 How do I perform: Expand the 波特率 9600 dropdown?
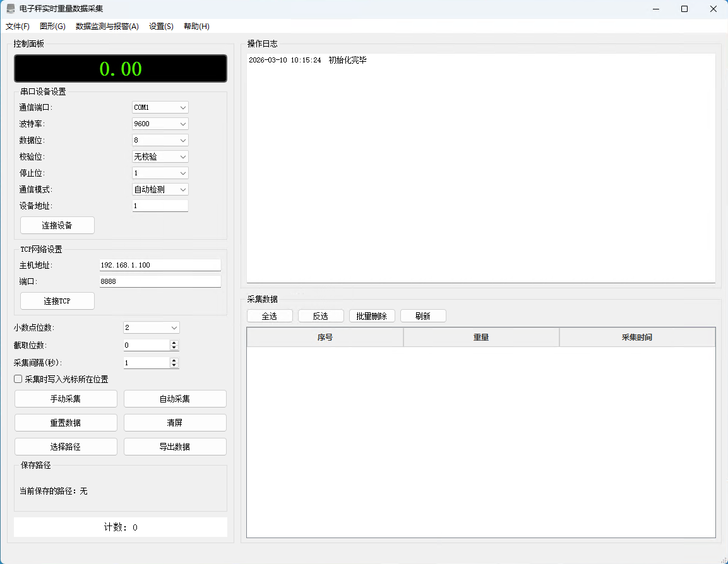click(x=160, y=124)
